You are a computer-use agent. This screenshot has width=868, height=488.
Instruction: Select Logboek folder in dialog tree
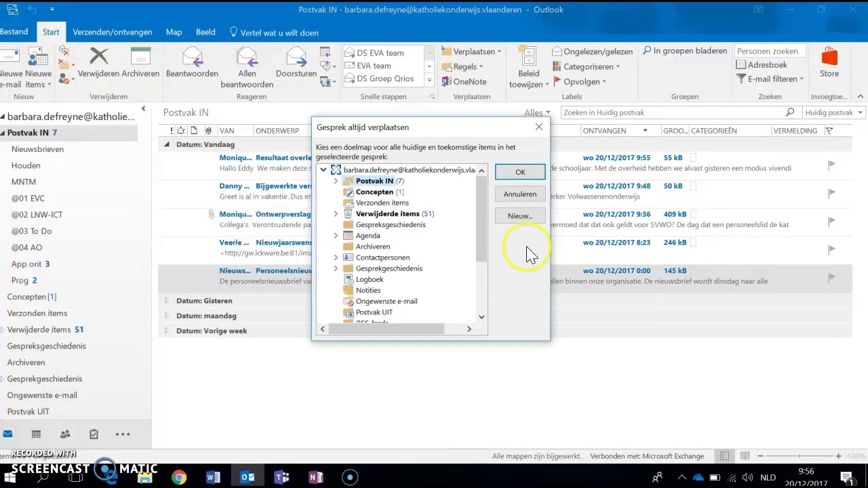370,279
